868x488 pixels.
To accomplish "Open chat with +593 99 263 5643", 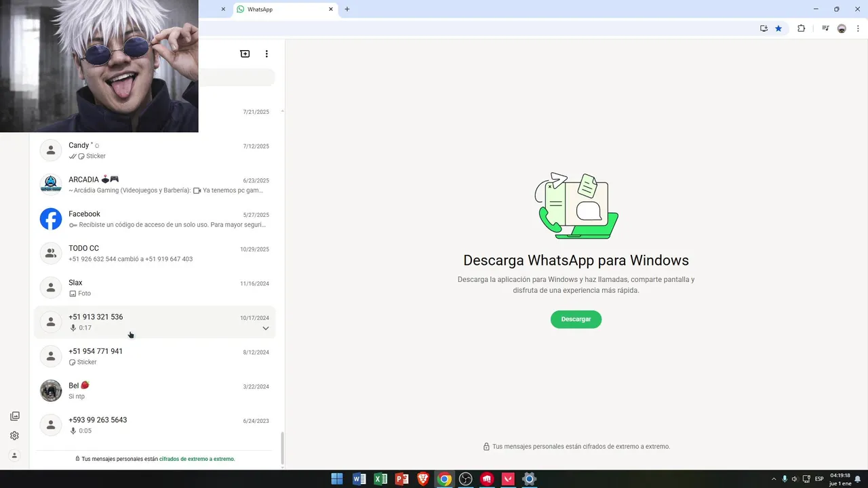I will pos(155,425).
